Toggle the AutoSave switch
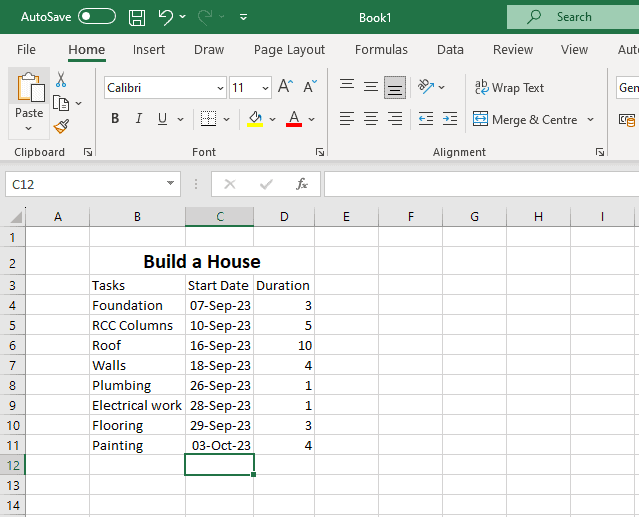 (x=96, y=17)
